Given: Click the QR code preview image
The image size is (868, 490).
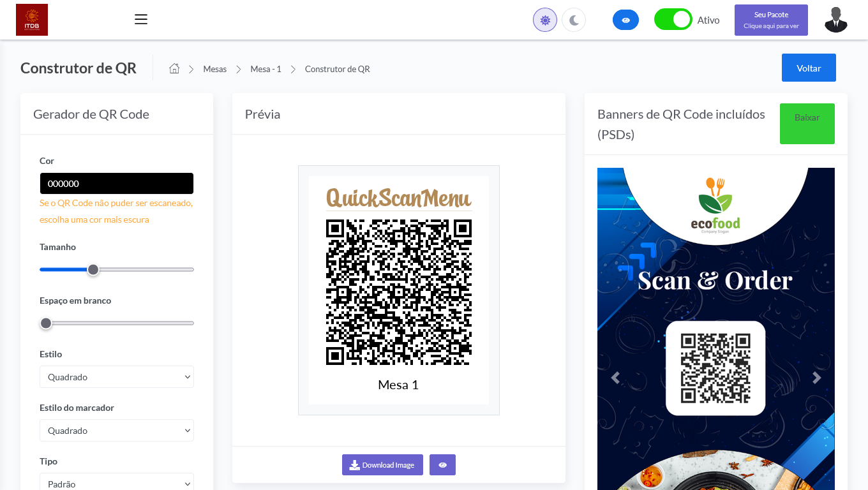Looking at the screenshot, I should [x=399, y=292].
